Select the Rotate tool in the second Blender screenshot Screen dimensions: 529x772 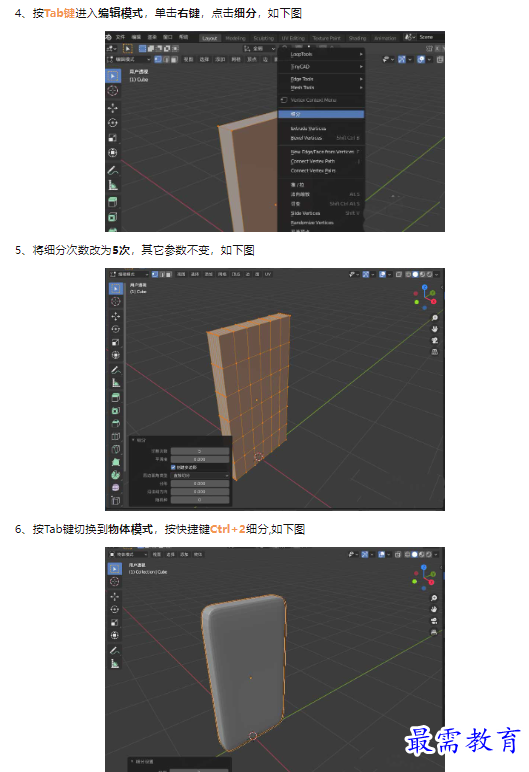coord(116,329)
